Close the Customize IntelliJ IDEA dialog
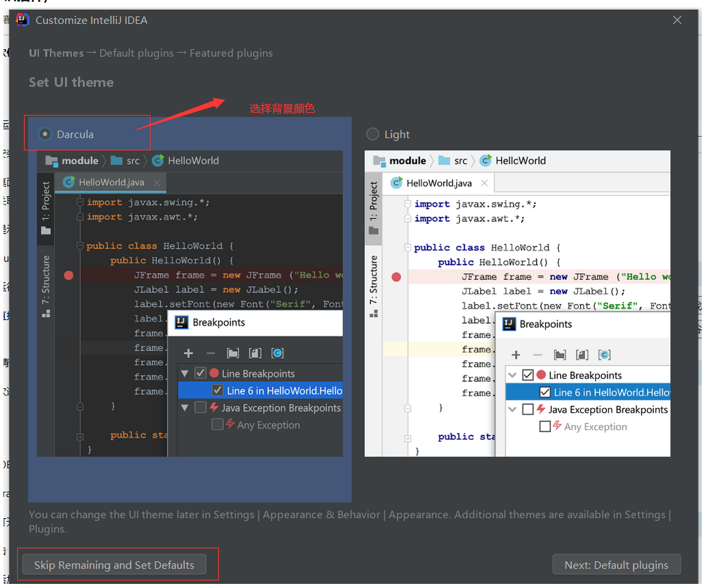Screen dimensions: 704x588 (677, 21)
